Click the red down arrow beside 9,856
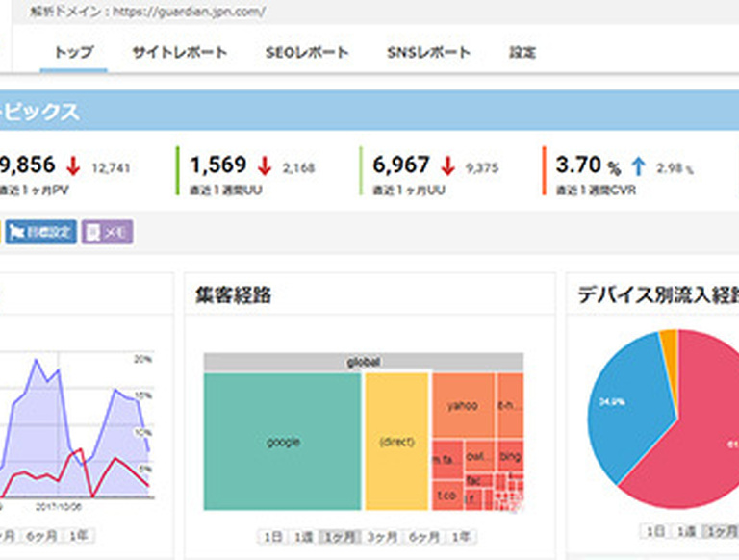The width and height of the screenshot is (739, 560). click(73, 165)
